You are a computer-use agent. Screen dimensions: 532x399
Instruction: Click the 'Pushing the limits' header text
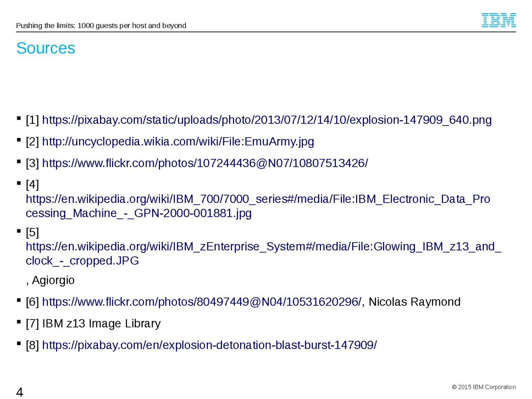[x=101, y=26]
